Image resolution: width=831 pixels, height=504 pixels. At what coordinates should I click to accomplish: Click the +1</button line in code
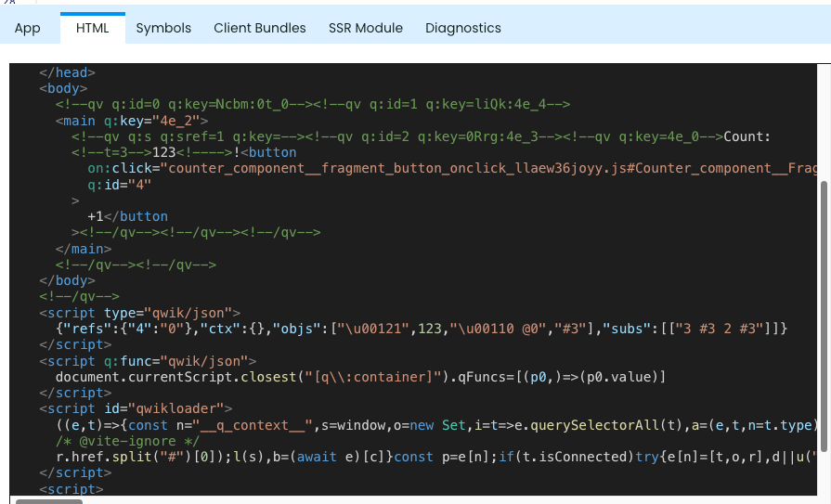click(x=127, y=216)
